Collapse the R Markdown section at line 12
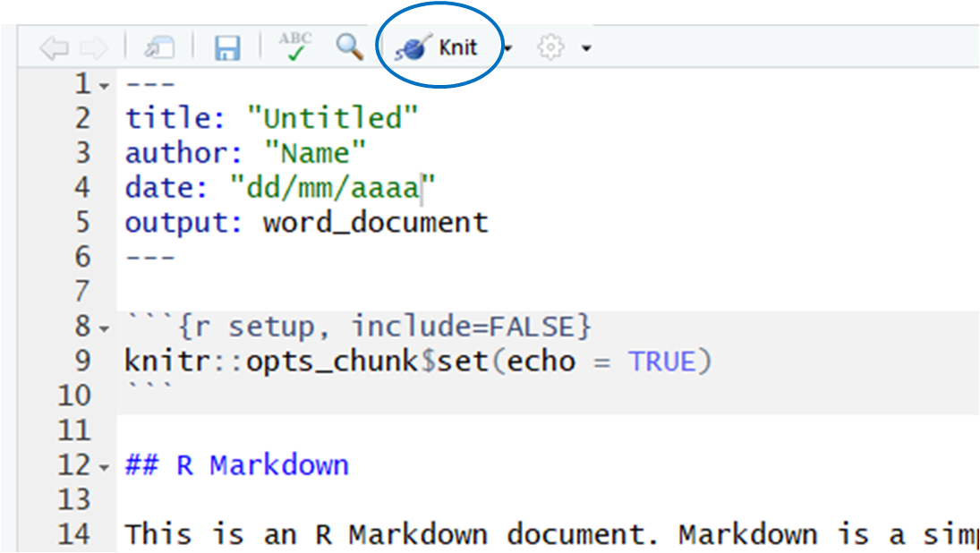The height and width of the screenshot is (553, 980). point(105,468)
